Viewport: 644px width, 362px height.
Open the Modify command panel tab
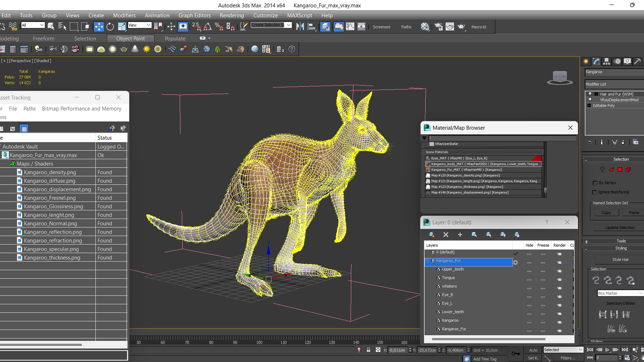click(596, 61)
